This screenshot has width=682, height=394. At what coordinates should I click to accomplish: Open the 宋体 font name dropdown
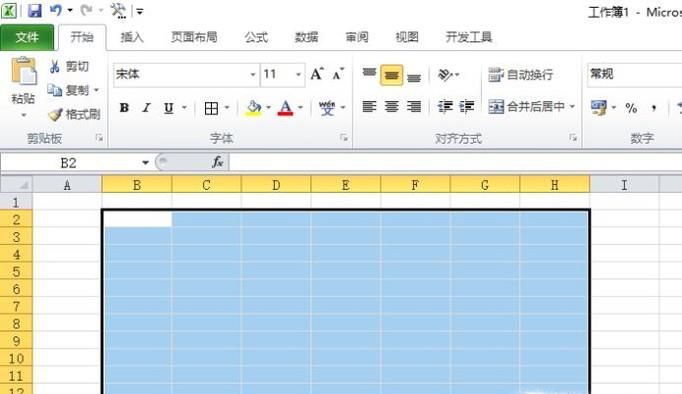pyautogui.click(x=253, y=74)
